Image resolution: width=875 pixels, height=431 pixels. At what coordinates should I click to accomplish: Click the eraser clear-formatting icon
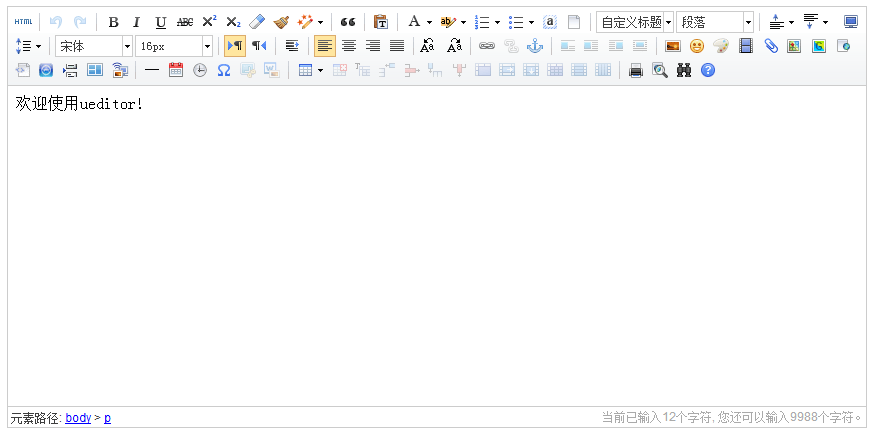[x=257, y=22]
